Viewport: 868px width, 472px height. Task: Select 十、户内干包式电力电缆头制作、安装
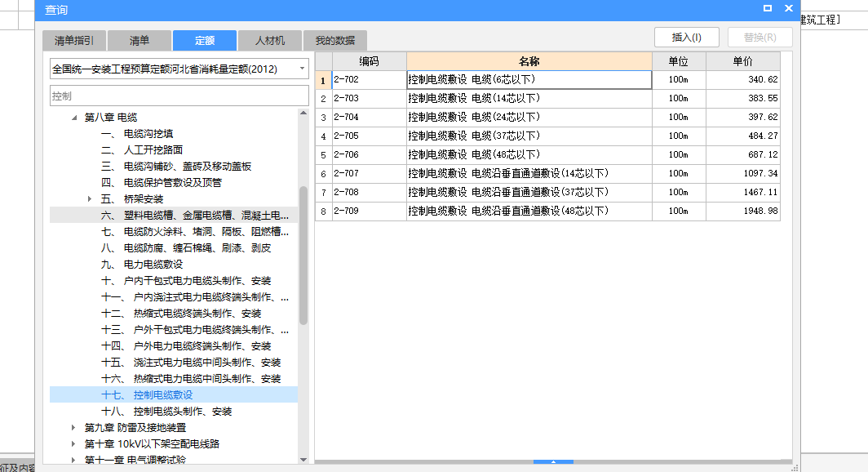(x=186, y=280)
